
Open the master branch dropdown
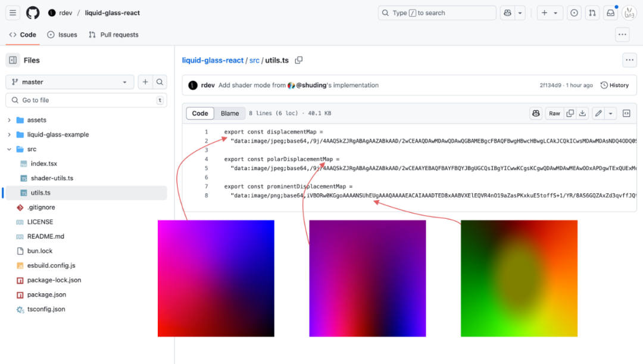click(70, 82)
